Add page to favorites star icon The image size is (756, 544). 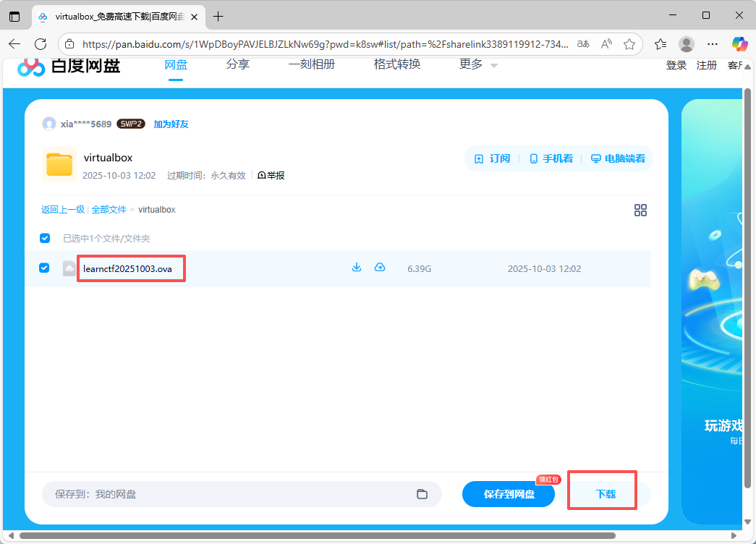click(629, 44)
